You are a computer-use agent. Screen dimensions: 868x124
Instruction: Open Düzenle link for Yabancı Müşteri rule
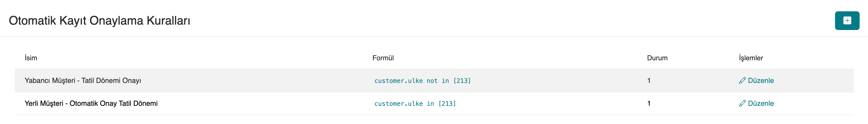pos(760,80)
